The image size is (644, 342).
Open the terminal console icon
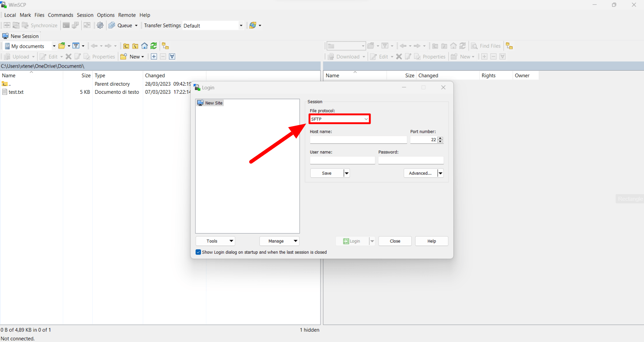coord(66,25)
